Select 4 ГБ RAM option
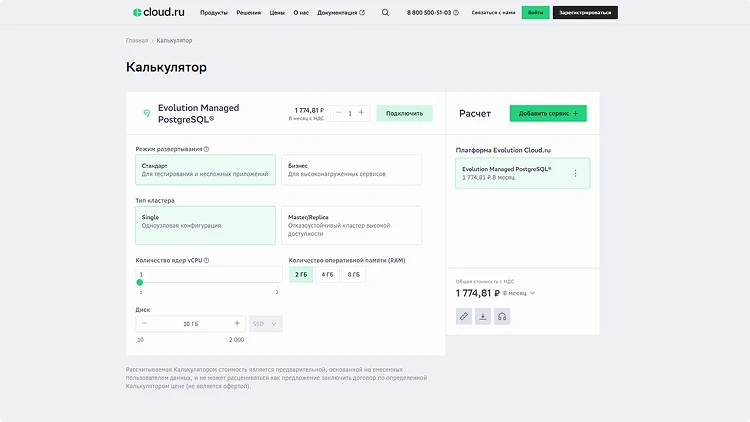This screenshot has width=750, height=422. click(x=327, y=275)
